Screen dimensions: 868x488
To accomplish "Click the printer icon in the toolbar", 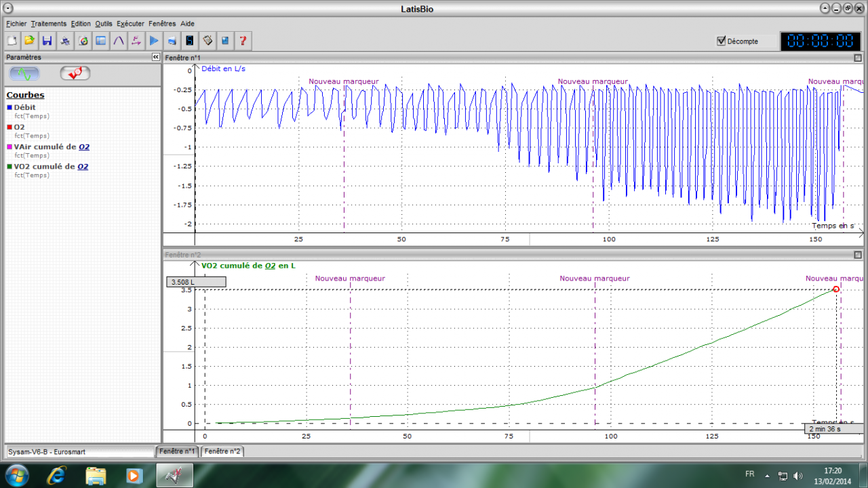I will pos(65,41).
